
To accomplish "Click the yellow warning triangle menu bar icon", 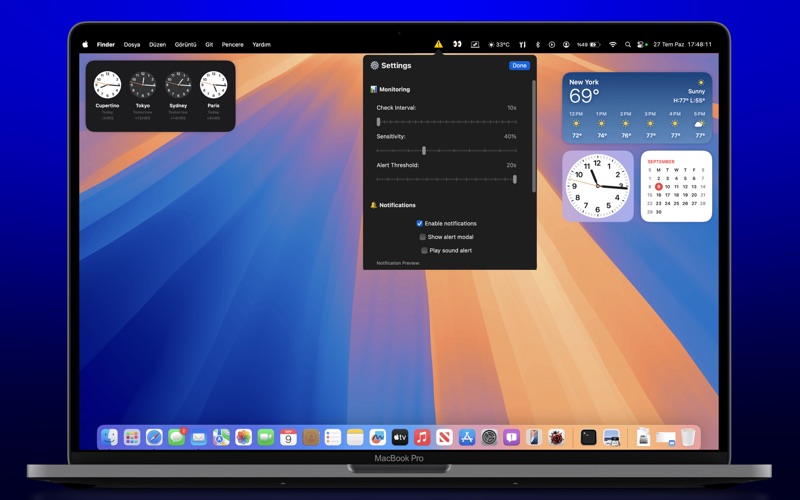I will (438, 44).
